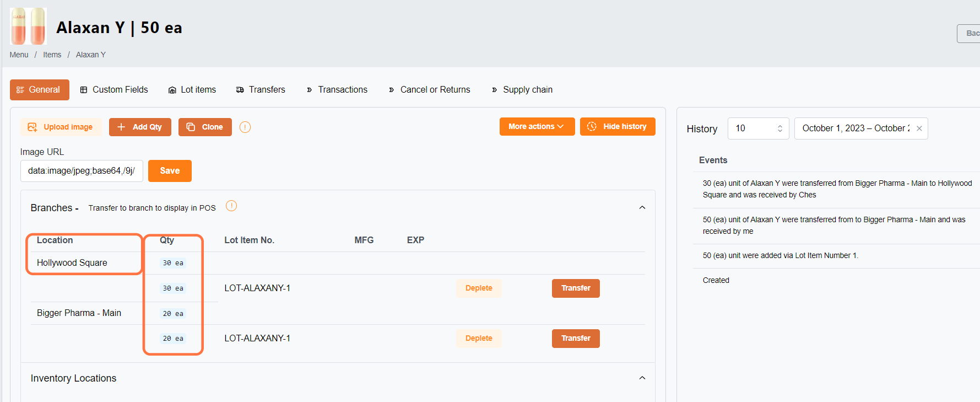Click the EXP column header

[x=415, y=240]
